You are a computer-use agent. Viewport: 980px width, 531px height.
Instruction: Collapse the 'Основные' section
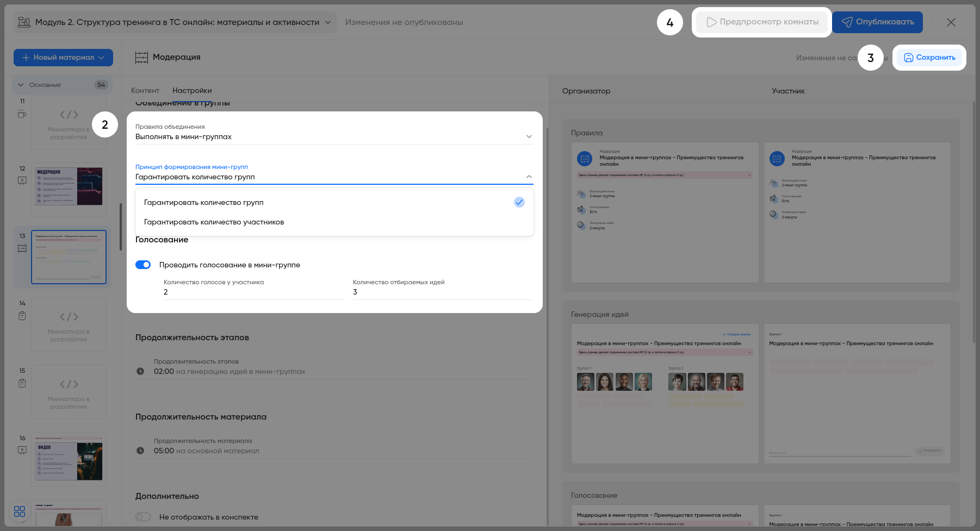pyautogui.click(x=21, y=85)
